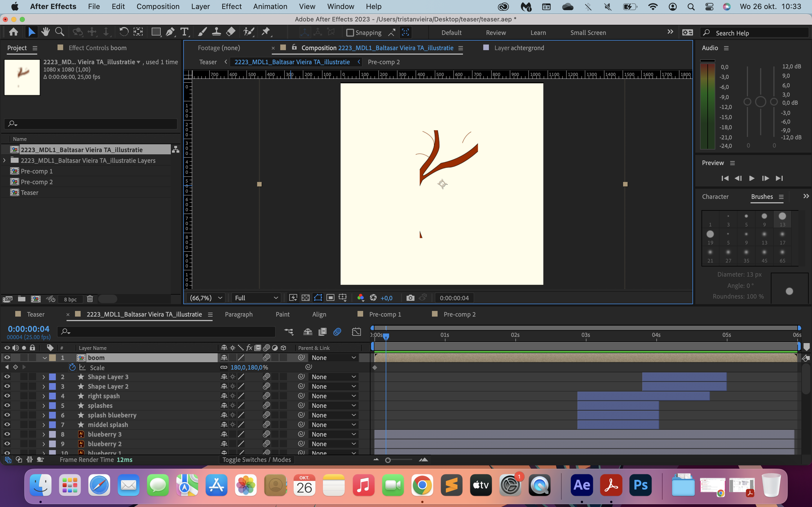
Task: Take a snapshot of the composition
Action: pyautogui.click(x=410, y=297)
